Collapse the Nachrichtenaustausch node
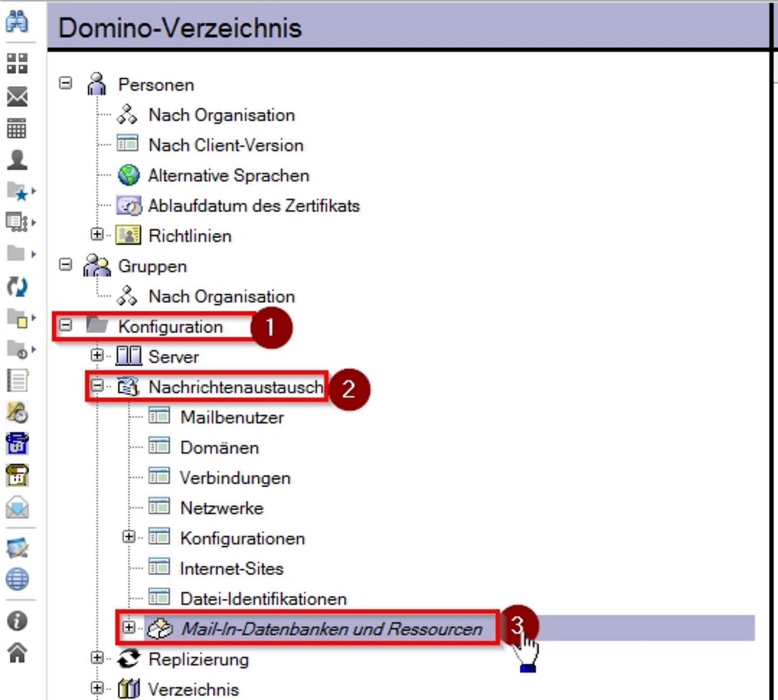Screen dimensions: 778x700 [97, 385]
